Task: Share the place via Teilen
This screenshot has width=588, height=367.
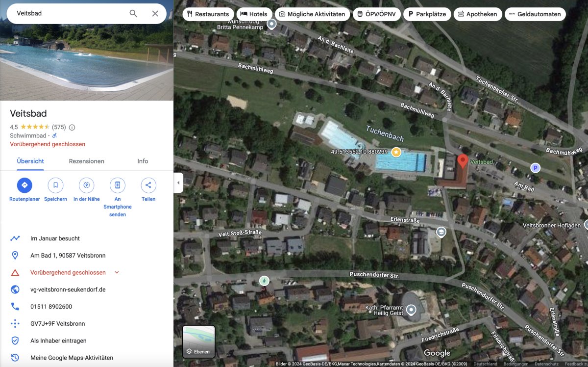Action: point(148,185)
